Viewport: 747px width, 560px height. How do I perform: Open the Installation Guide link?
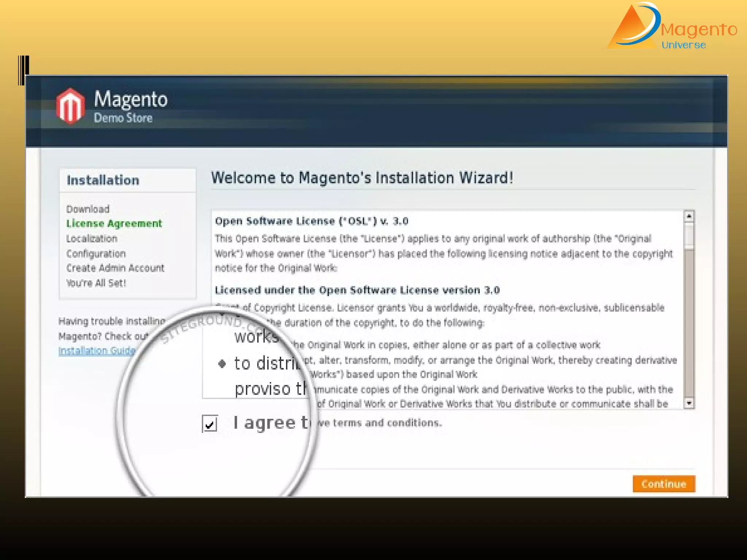pyautogui.click(x=97, y=351)
